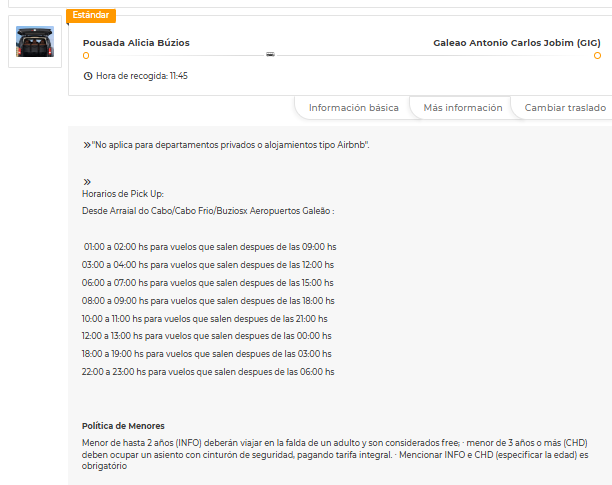The height and width of the screenshot is (485, 612).
Task: Click the origin circle under Pousada Alicia
Action: tap(87, 56)
